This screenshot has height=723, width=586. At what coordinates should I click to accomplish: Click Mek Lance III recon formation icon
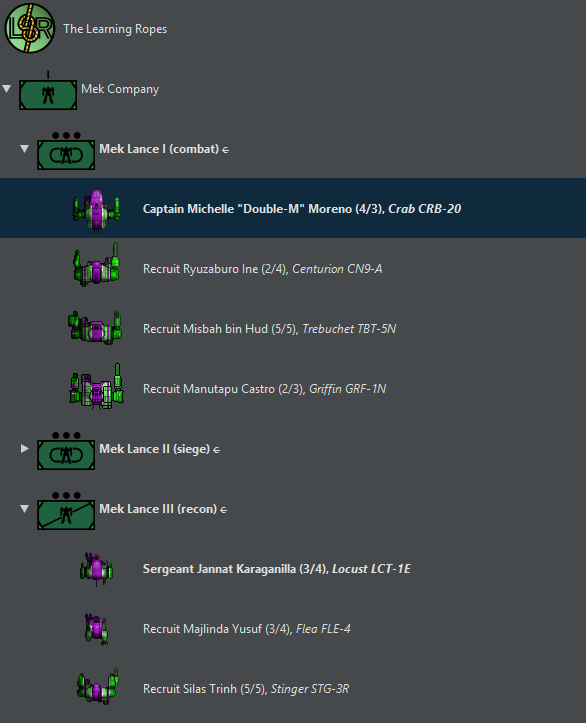click(x=66, y=511)
